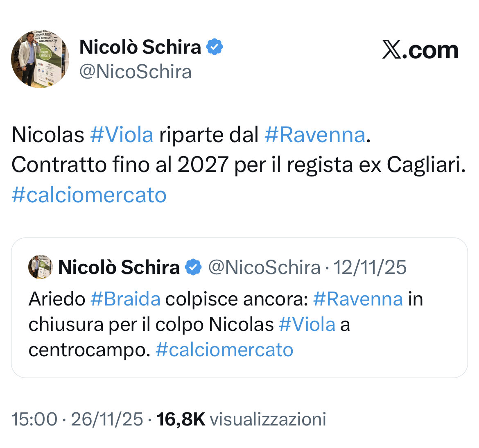Screen dimensions: 479x448
Task: Open the #Ravenna hashtag in quoted tweet
Action: [358, 299]
